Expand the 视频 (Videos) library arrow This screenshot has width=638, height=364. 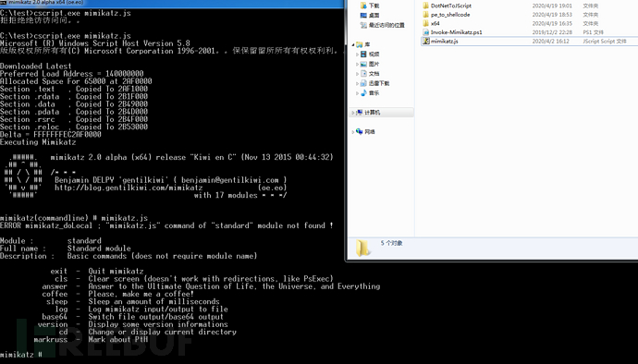pos(357,55)
